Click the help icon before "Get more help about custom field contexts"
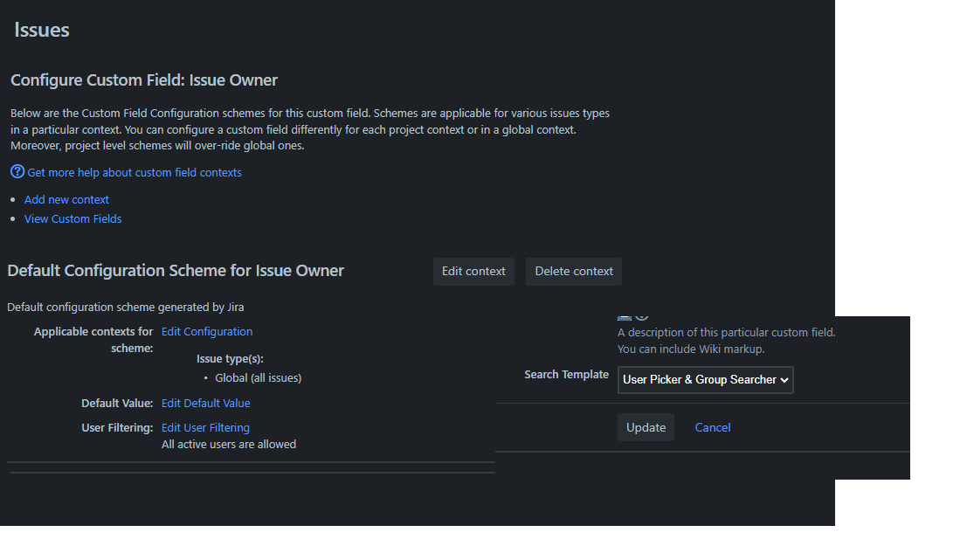This screenshot has height=560, width=967. tap(17, 172)
